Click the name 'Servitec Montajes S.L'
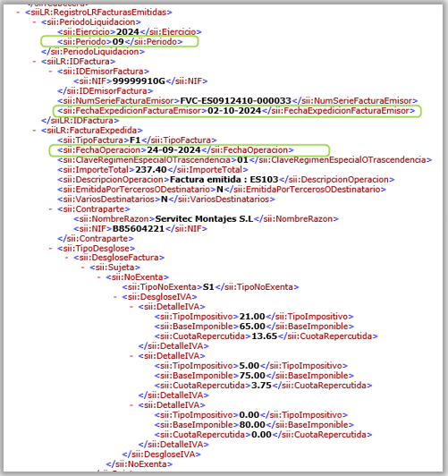Screen dimensions: 448x476 tap(204, 219)
